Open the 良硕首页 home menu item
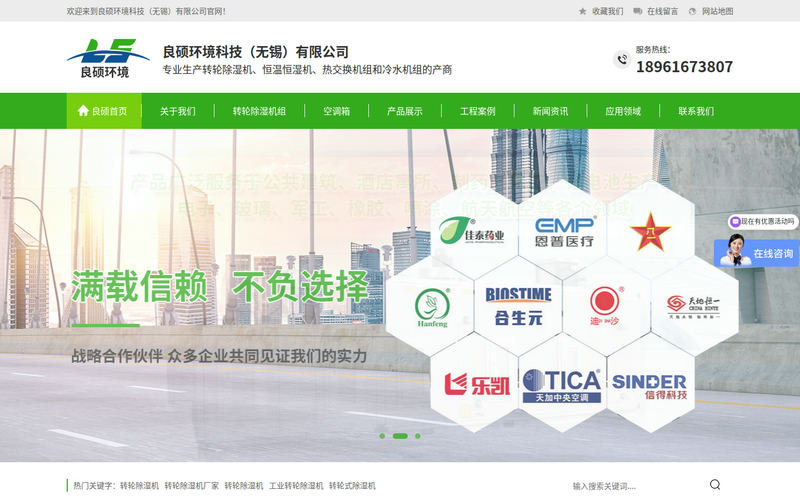The image size is (800, 500). click(104, 111)
